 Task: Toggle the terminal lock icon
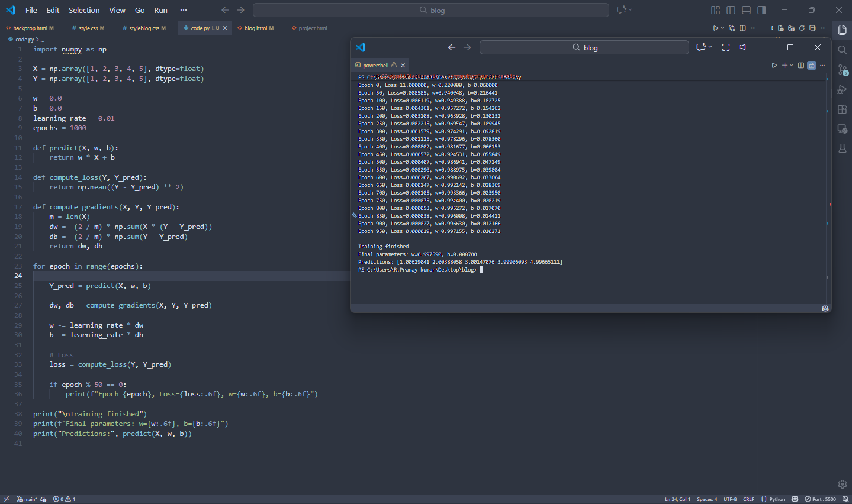click(x=812, y=65)
